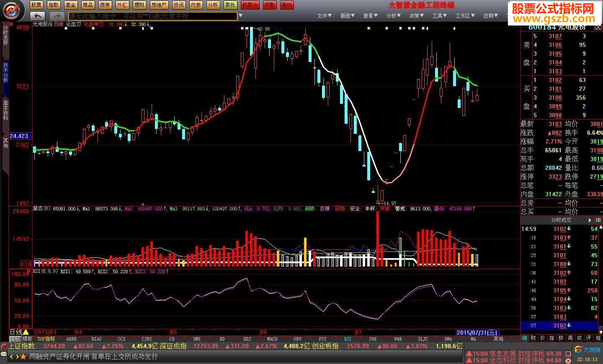This screenshot has width=603, height=364.
Task: Click the 24.423 price axis marker
Action: pos(20,136)
